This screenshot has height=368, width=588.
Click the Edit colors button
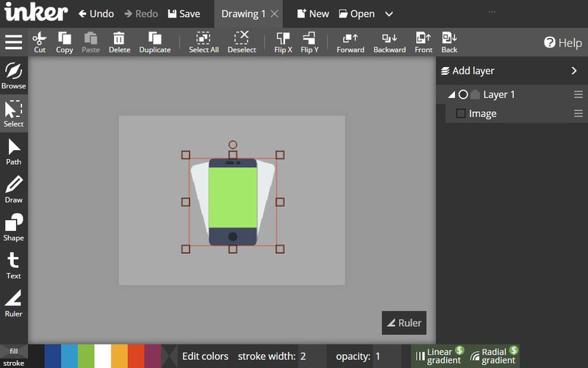[x=205, y=356]
